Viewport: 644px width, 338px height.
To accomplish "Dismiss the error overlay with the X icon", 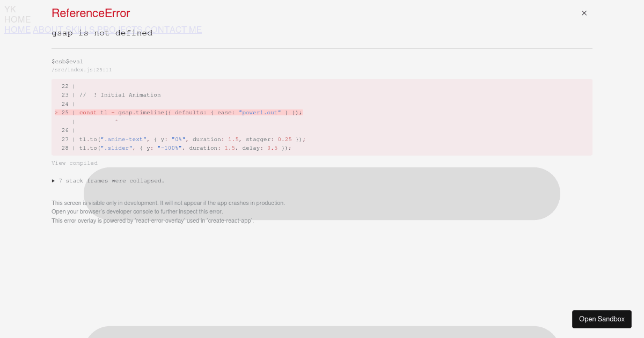I will pyautogui.click(x=584, y=13).
